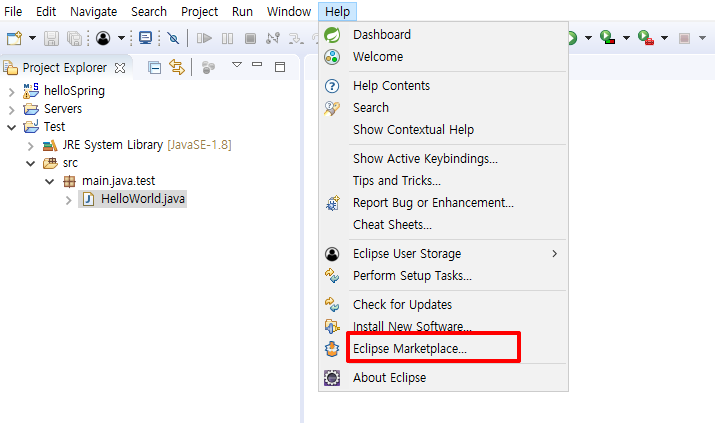715x423 pixels.
Task: Click the Help Contents question mark icon
Action: pos(332,86)
